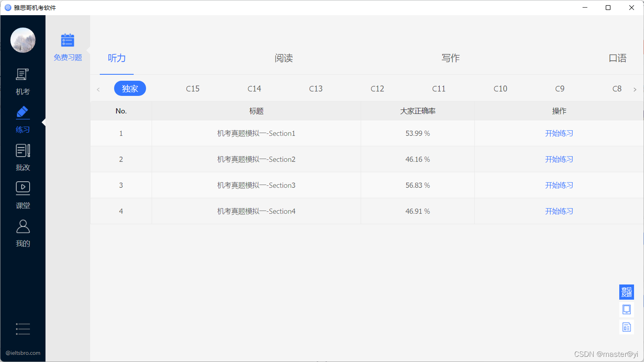Start practice for Section3
This screenshot has width=644, height=362.
coord(559,185)
